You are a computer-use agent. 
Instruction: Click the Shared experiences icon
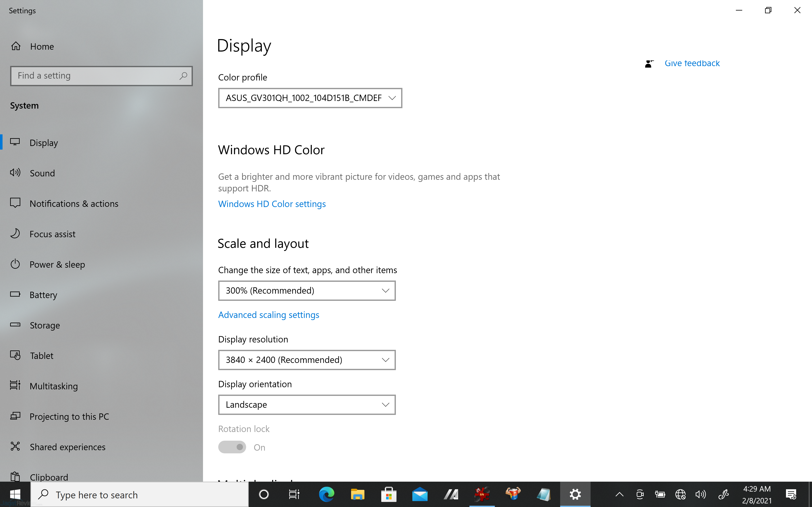point(15,446)
